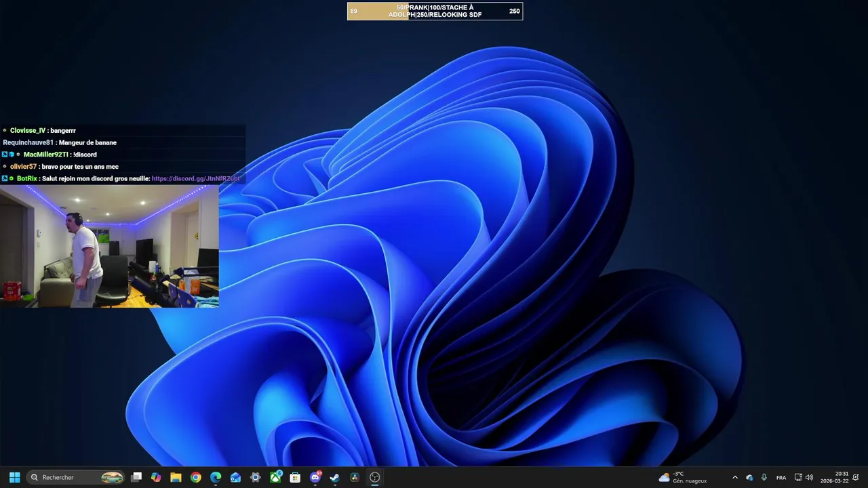Open the weather widget showing -3°C

click(x=683, y=477)
